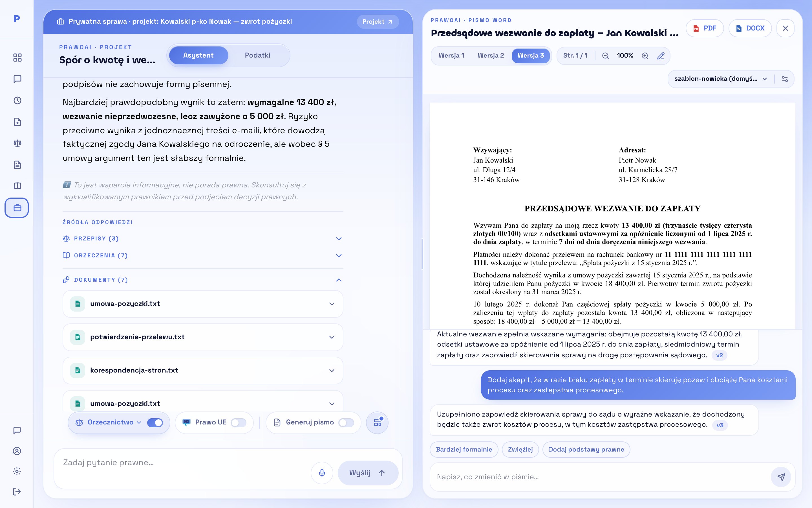The height and width of the screenshot is (508, 812).
Task: Open the tools panel icon with notification dot
Action: point(377,423)
